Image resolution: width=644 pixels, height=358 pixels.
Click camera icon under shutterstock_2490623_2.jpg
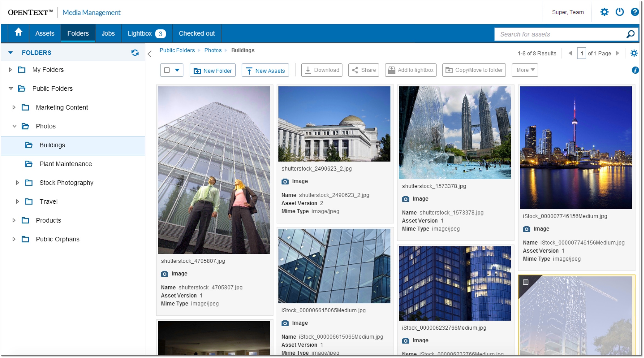pos(285,181)
